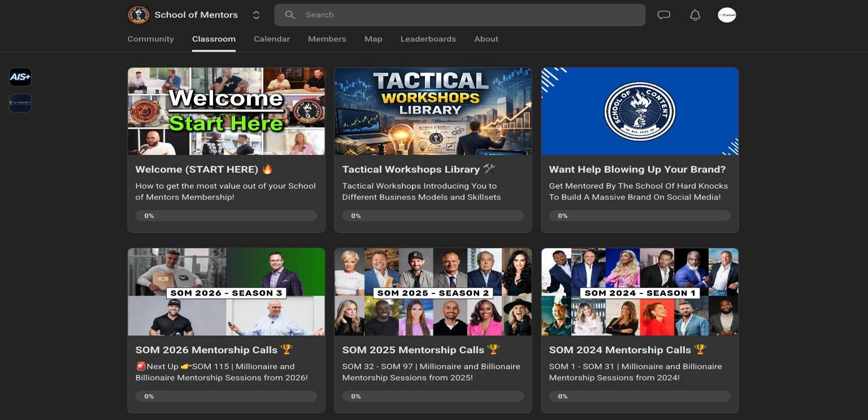
Task: Navigate to the Map tab
Action: [373, 39]
